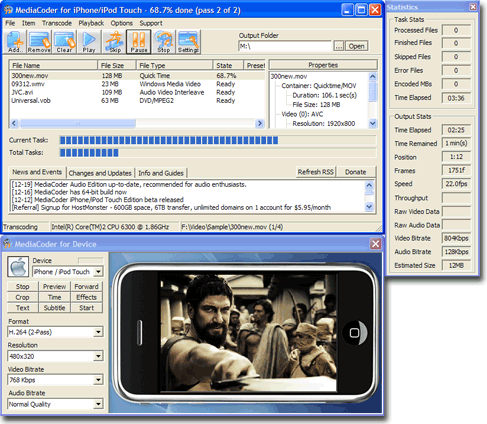Viewport: 487px width, 424px height.
Task: Select the Universal.vob file row
Action: 137,101
